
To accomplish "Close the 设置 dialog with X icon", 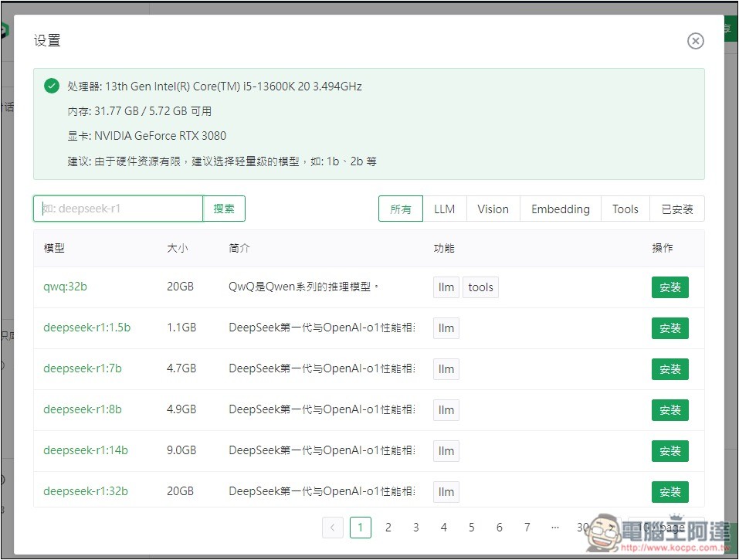I will (x=695, y=41).
